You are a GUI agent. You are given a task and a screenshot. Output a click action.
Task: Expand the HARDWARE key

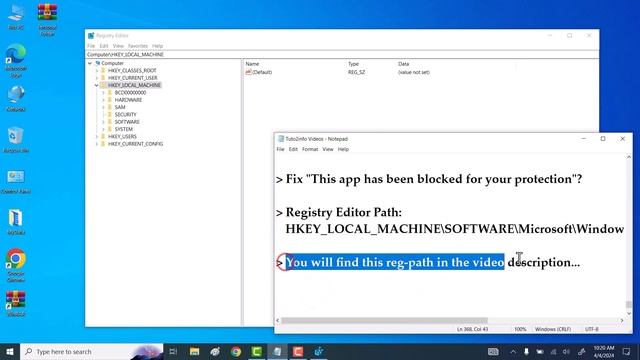[103, 100]
